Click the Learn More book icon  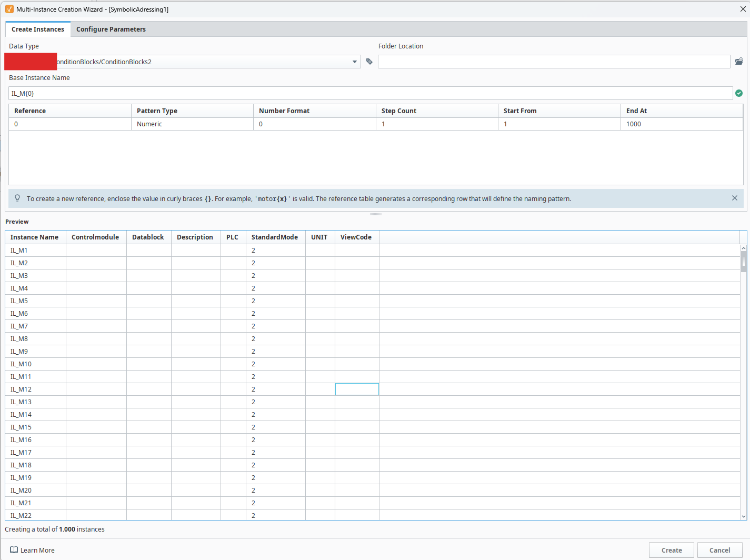coord(14,550)
